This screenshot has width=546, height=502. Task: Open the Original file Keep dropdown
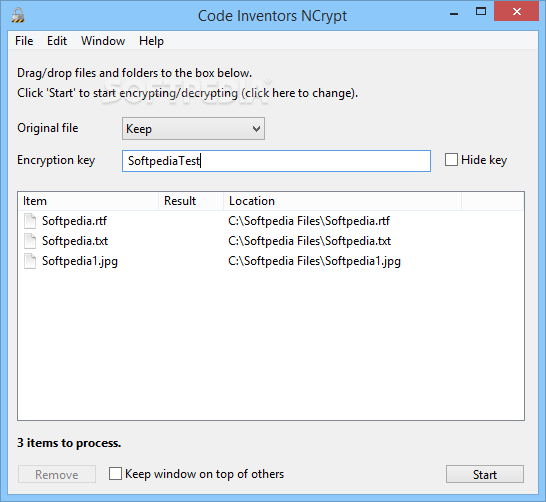(193, 129)
